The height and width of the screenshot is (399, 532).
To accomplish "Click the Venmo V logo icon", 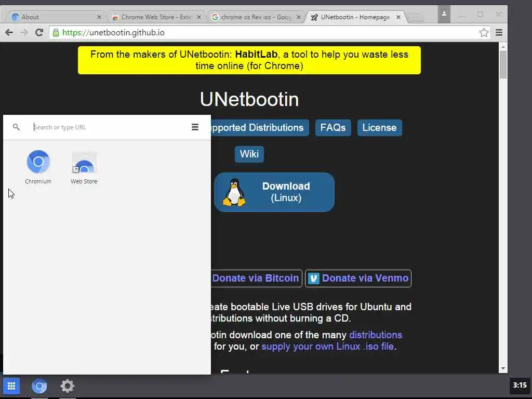I will pos(313,278).
